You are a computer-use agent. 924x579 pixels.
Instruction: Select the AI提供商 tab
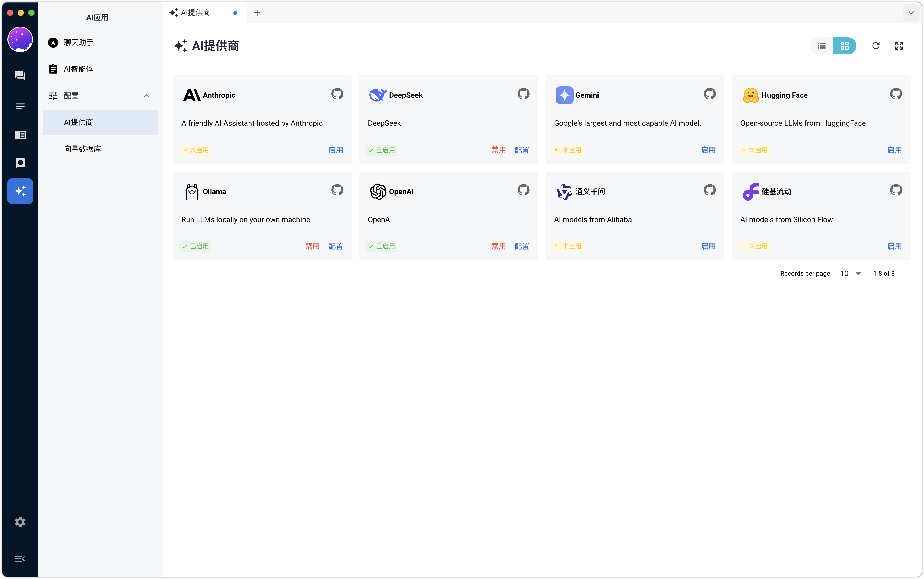pos(196,13)
